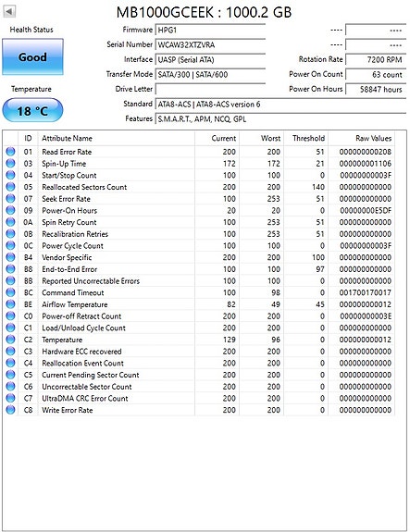410x532 pixels.
Task: Click the status circle for Reallocation Event Count
Action: point(10,363)
